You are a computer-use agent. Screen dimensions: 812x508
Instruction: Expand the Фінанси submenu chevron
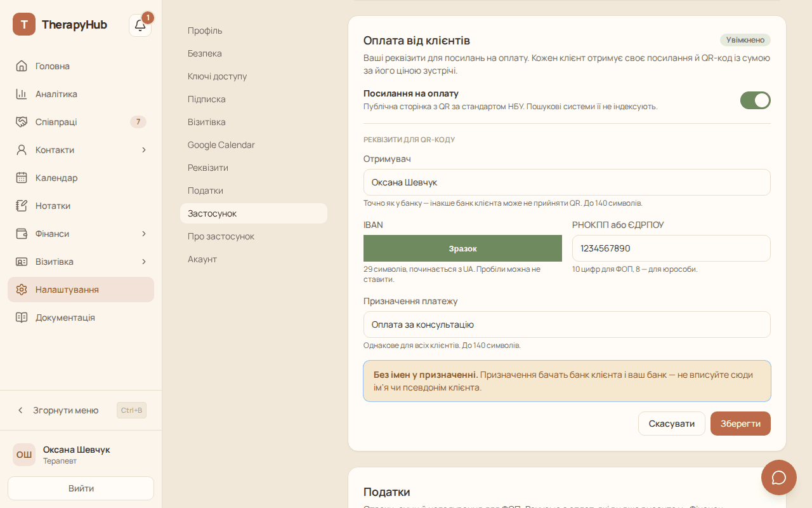[x=144, y=234]
